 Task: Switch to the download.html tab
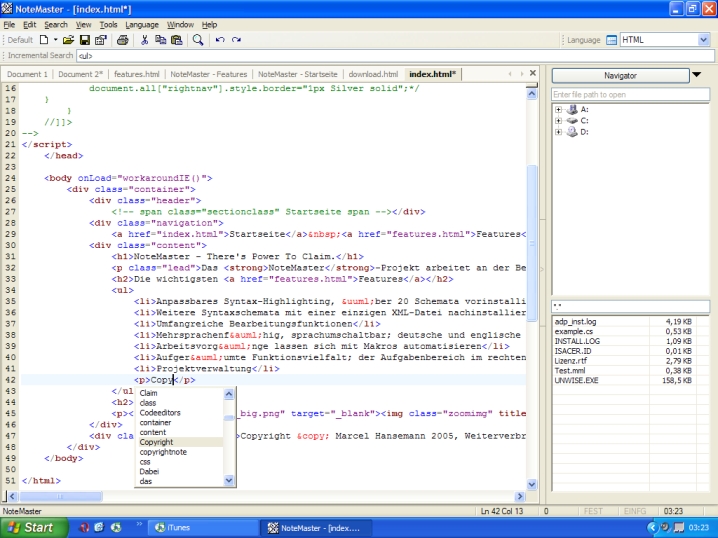pos(373,74)
